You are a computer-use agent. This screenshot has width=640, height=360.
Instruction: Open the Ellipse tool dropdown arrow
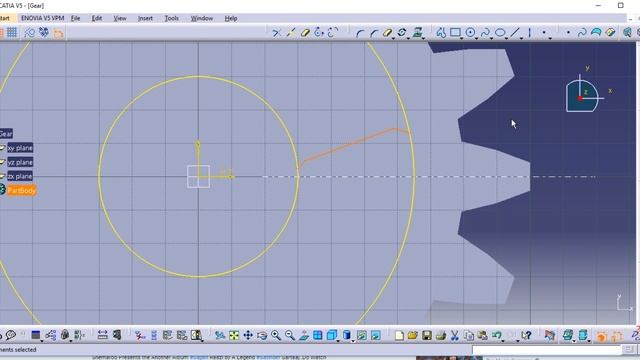[x=506, y=38]
